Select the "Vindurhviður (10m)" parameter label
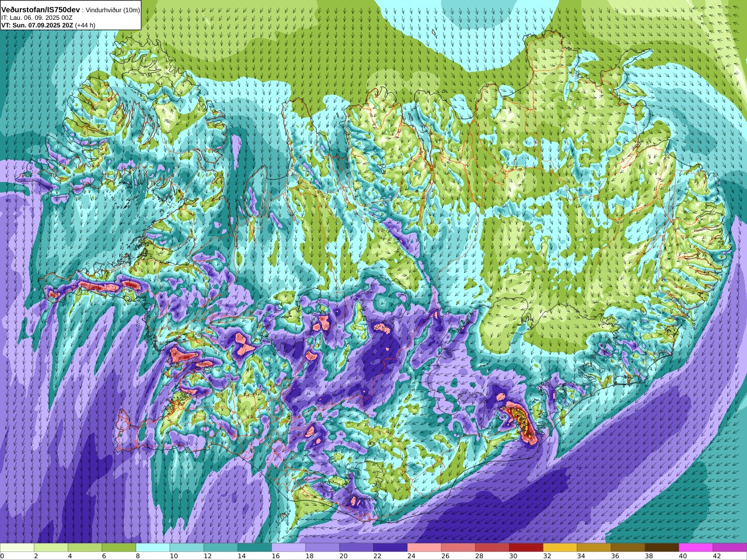747x560 pixels. point(112,10)
